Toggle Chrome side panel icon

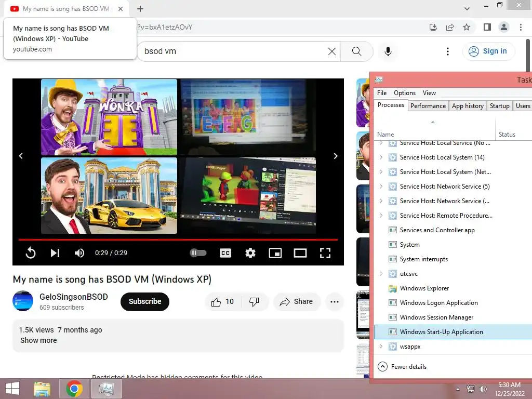pos(487,27)
